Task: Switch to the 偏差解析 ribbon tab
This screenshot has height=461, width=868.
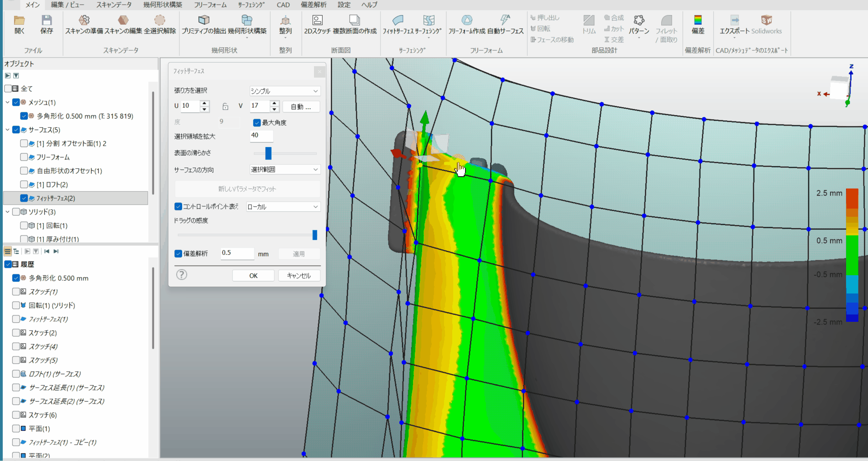Action: pos(314,5)
